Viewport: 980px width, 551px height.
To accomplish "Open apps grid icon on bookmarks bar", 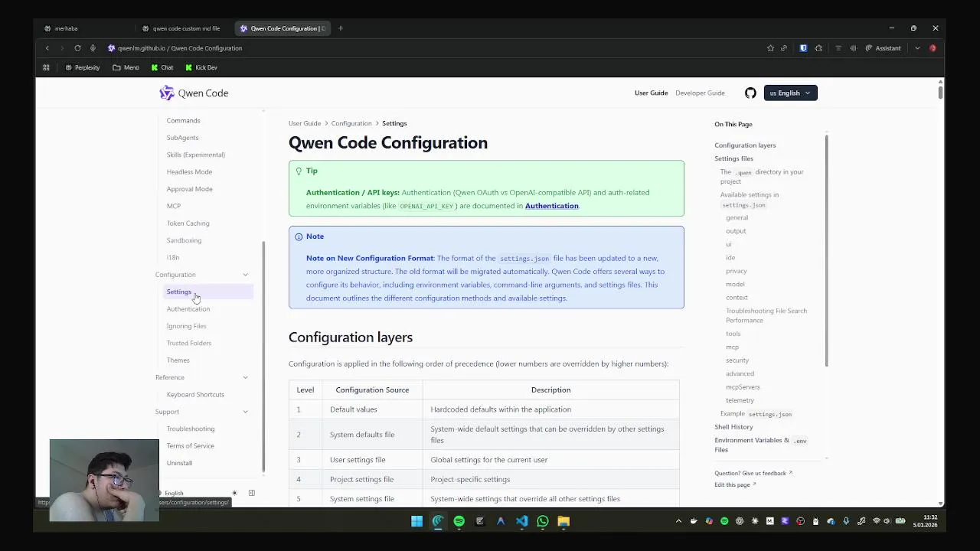I will tap(46, 67).
